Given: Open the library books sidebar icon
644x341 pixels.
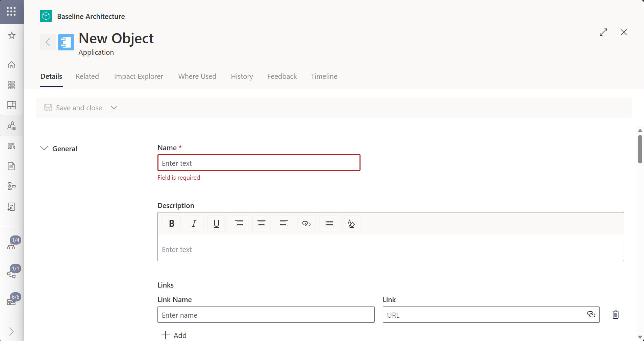Looking at the screenshot, I should coord(11,146).
